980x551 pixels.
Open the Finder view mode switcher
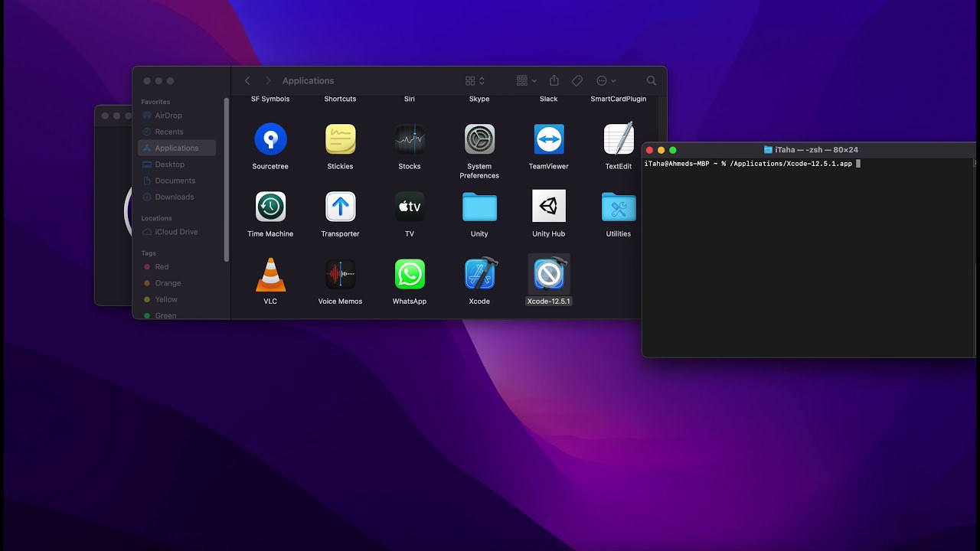[x=475, y=80]
